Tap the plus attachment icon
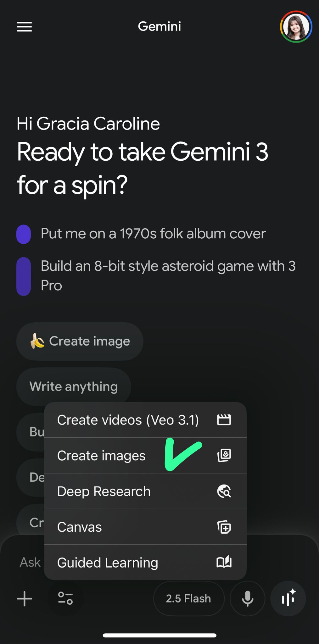 [25, 598]
